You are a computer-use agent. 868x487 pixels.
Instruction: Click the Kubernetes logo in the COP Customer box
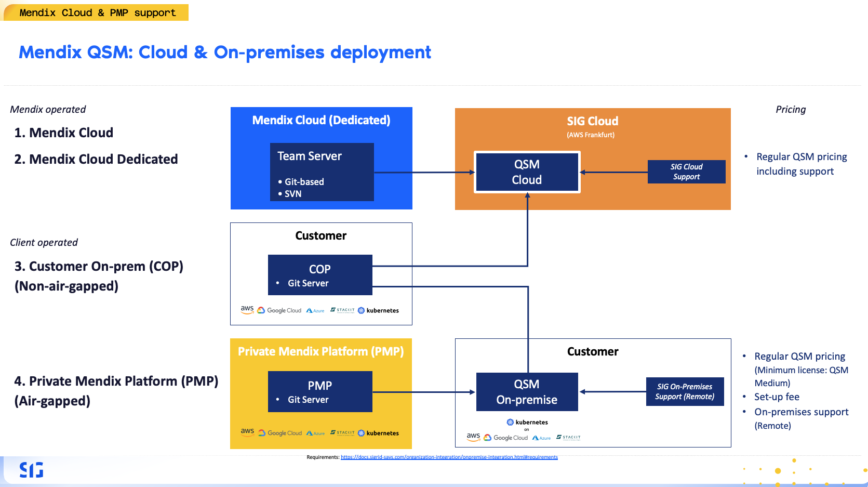(378, 310)
